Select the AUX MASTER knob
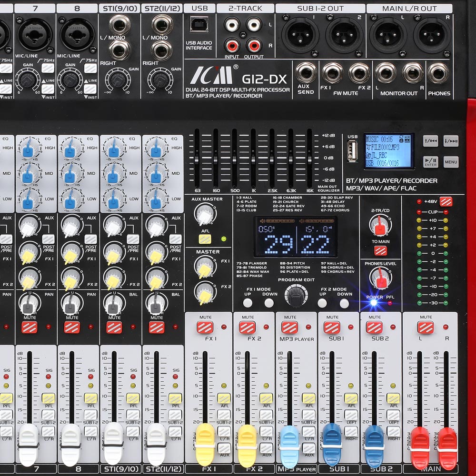476x476 pixels. (205, 214)
